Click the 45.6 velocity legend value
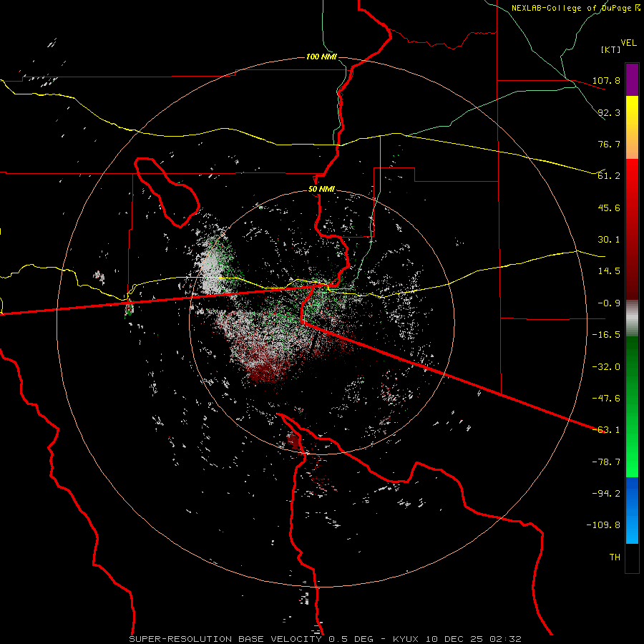The width and height of the screenshot is (644, 644). coord(609,208)
